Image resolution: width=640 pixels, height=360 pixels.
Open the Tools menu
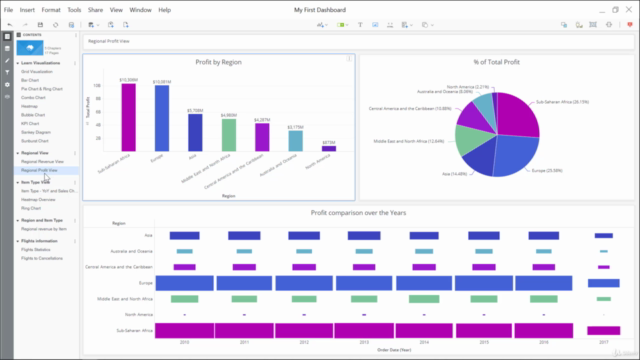(x=74, y=10)
